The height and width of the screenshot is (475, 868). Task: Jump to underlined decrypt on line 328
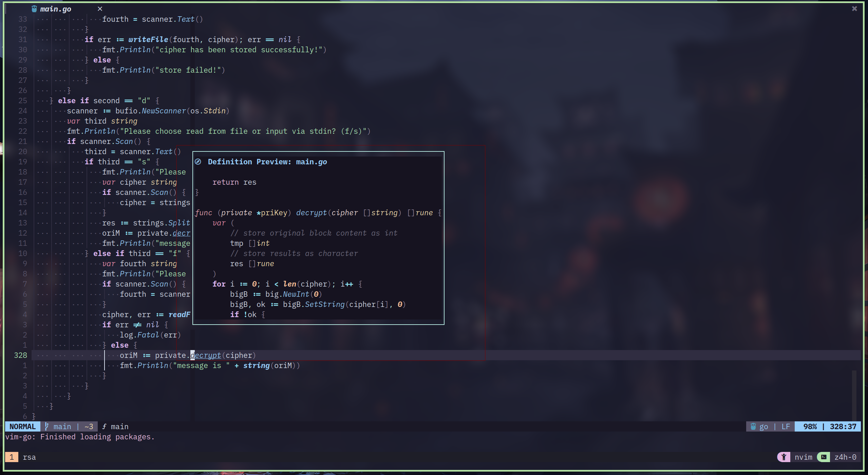click(x=206, y=355)
